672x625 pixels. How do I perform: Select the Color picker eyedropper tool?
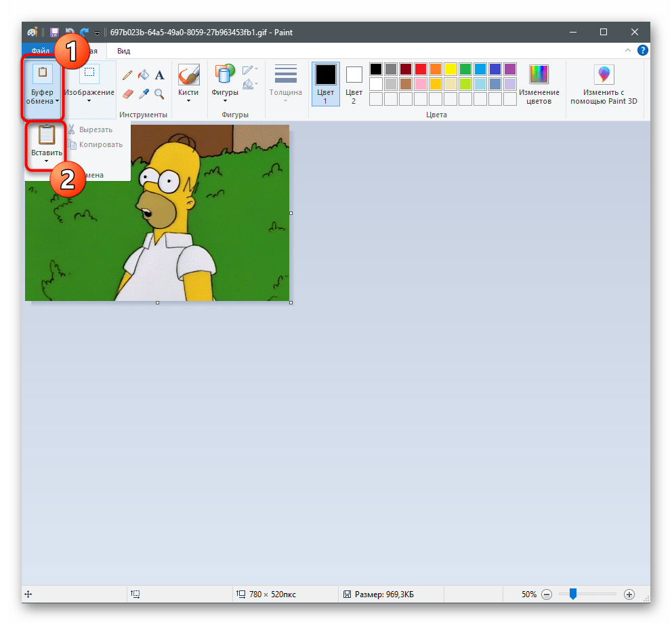(143, 94)
